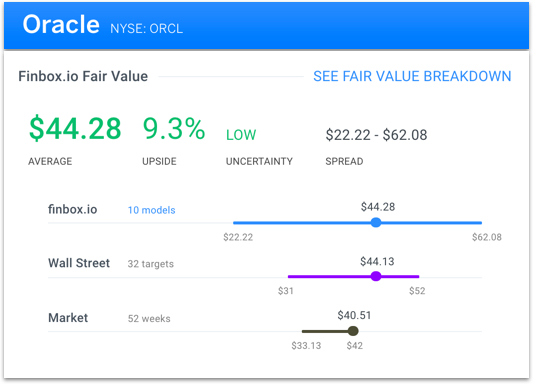Image resolution: width=533 pixels, height=384 pixels.
Task: Click the $62.08 upper range label
Action: coord(487,237)
